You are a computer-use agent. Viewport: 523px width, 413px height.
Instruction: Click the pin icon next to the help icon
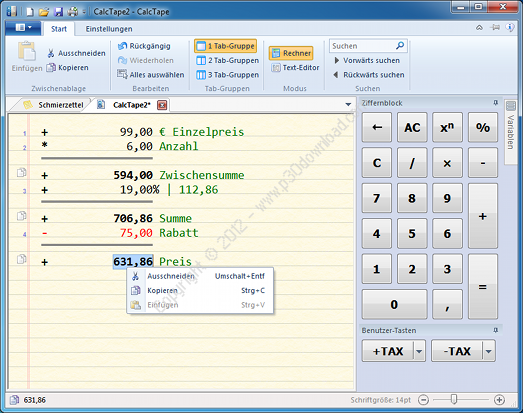coord(495,28)
